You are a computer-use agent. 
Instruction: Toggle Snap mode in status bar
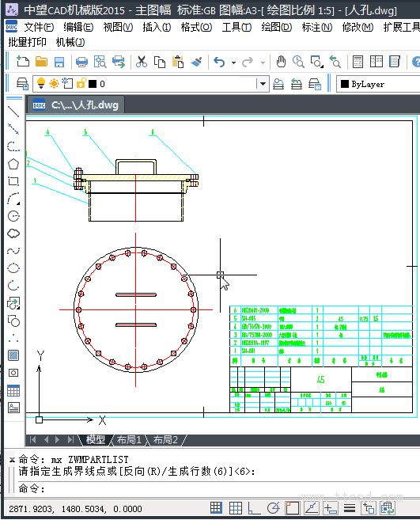tap(216, 507)
